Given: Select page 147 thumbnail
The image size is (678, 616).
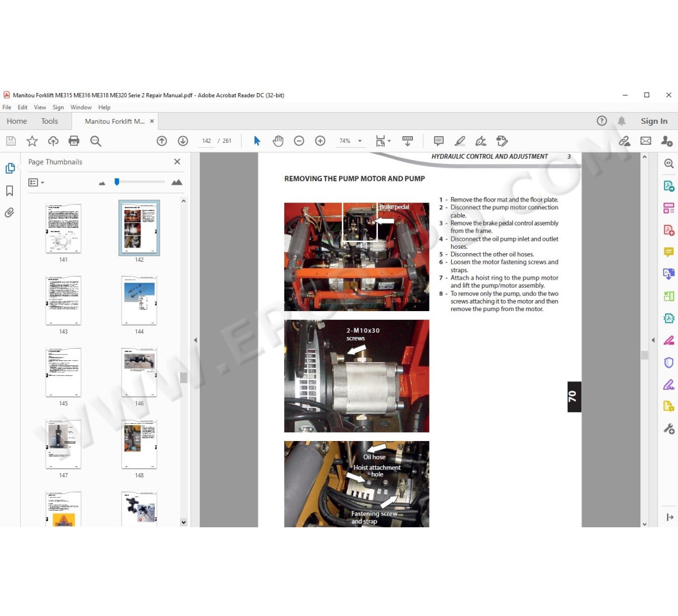Looking at the screenshot, I should pos(63,444).
